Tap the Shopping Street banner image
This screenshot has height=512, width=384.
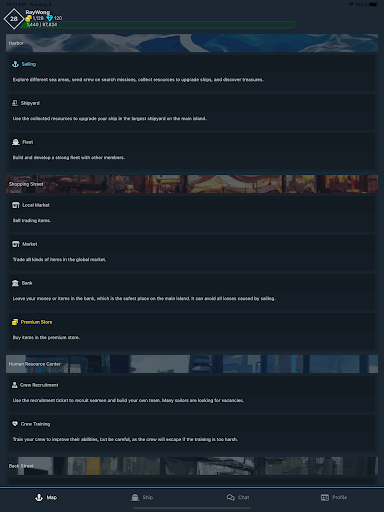point(192,184)
